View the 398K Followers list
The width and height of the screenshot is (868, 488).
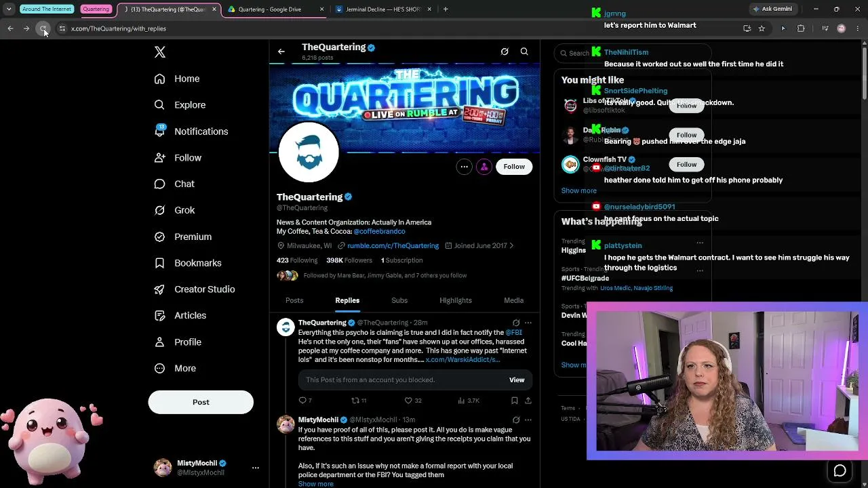(x=349, y=260)
